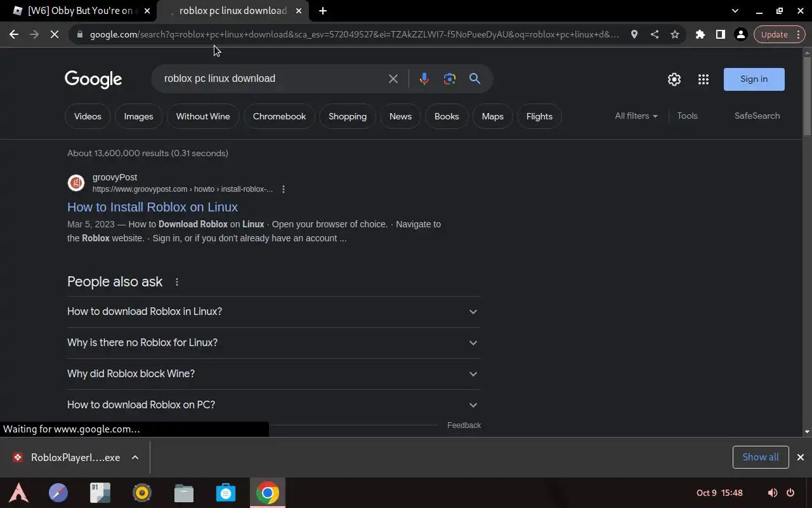Open the Arch launcher menu in taskbar

[x=18, y=493]
